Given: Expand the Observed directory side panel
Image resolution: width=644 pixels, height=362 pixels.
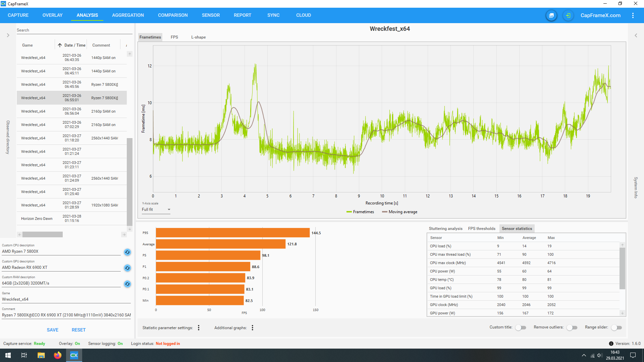Looking at the screenshot, I should coord(8,35).
